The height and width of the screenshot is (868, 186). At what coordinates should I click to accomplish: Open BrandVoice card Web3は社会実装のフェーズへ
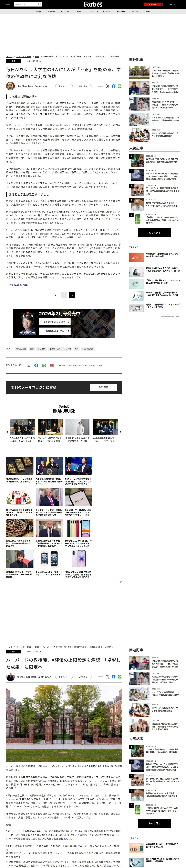coord(105,431)
